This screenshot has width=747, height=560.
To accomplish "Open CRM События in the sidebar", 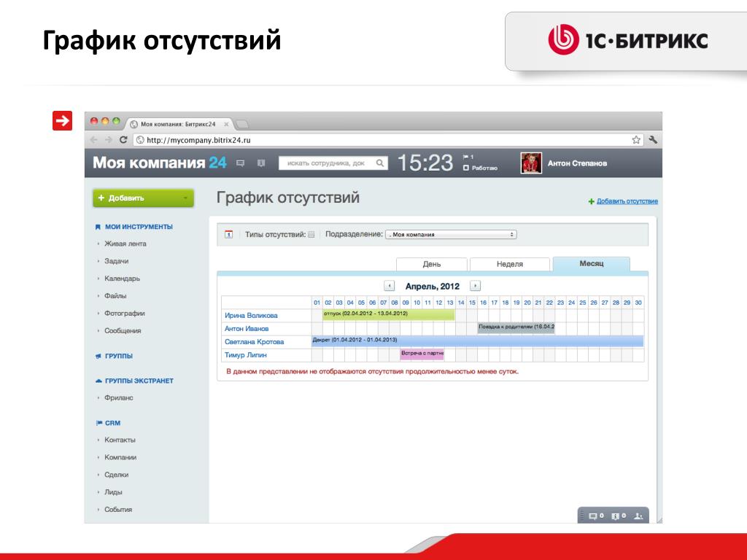I will coord(118,510).
